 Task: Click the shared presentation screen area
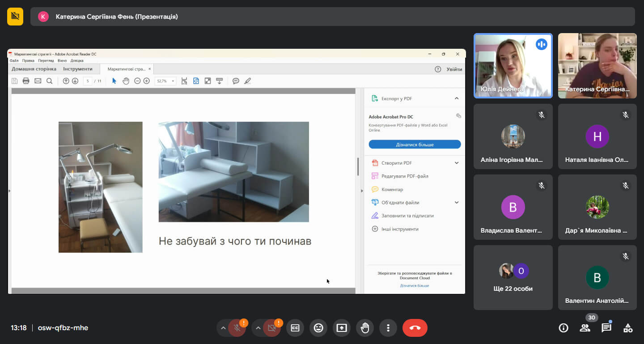pyautogui.click(x=237, y=171)
